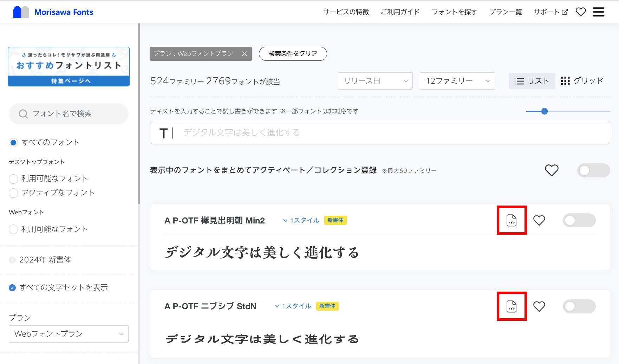The image size is (619, 364).
Task: Open ご利用ガイド menu item
Action: 400,12
